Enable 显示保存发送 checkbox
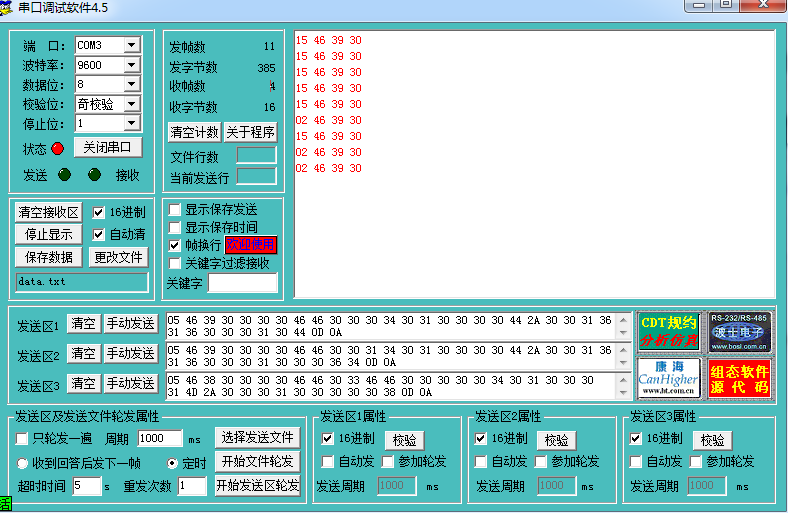 175,210
